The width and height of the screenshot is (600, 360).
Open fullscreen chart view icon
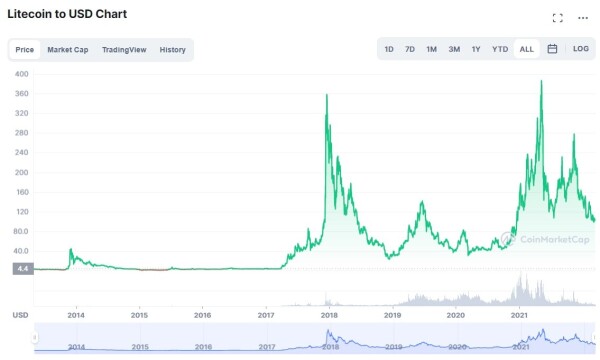(558, 18)
